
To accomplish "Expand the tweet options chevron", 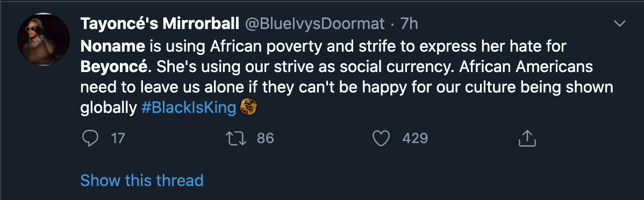I will [x=619, y=24].
